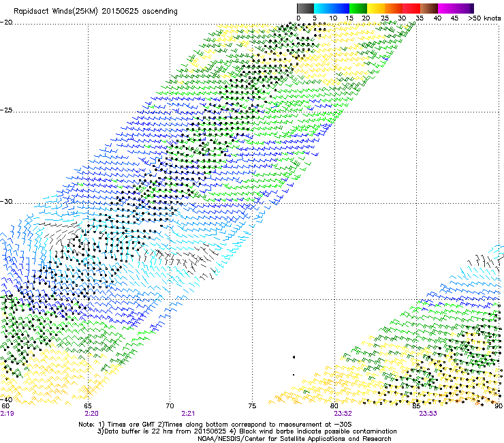Click the red 30–35 knots color segment
This screenshot has height=443, width=504.
click(411, 8)
